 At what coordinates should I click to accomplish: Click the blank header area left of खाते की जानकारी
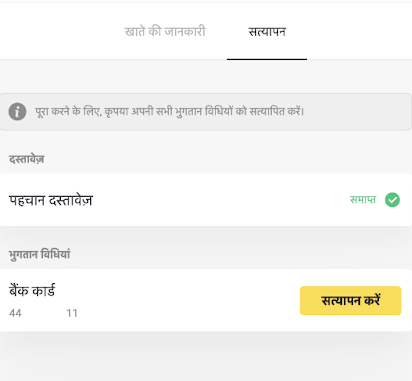[x=60, y=32]
